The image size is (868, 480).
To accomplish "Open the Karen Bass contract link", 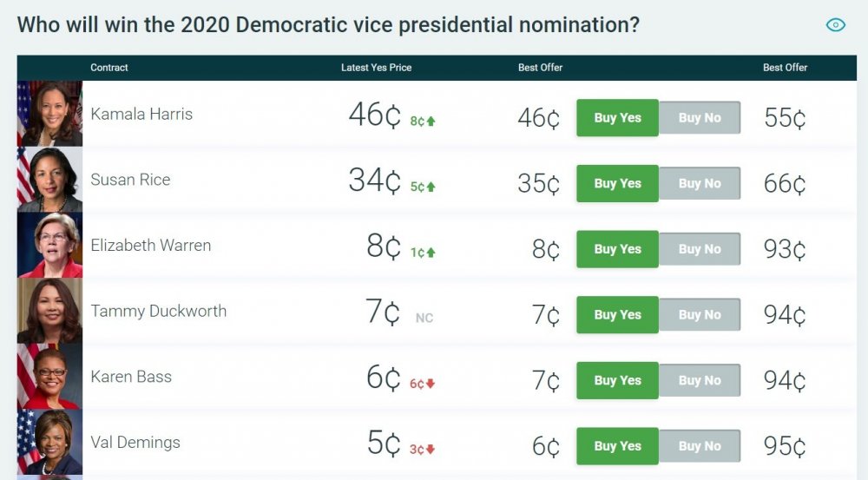I will click(131, 377).
